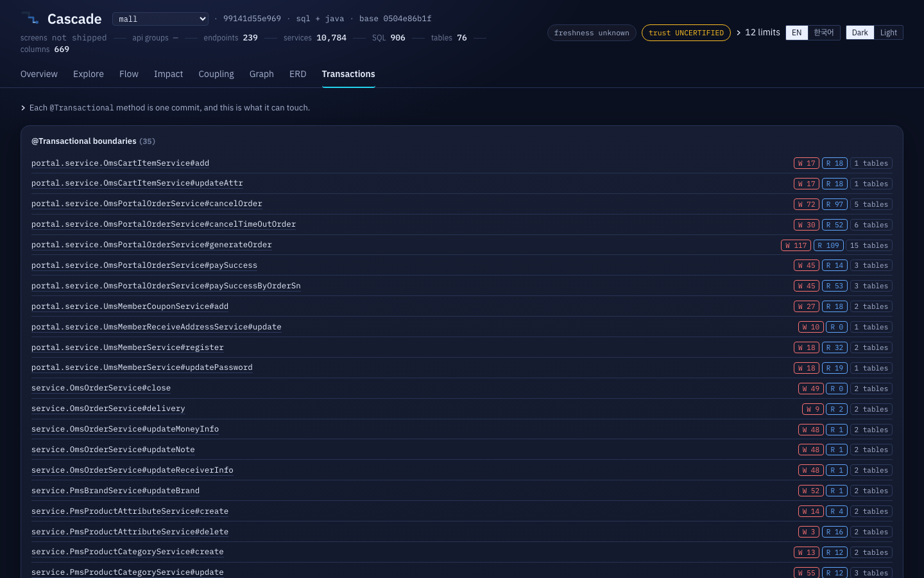The image size is (924, 578).
Task: Click R 53 badge on paySuccessByOrderSn row
Action: 835,286
